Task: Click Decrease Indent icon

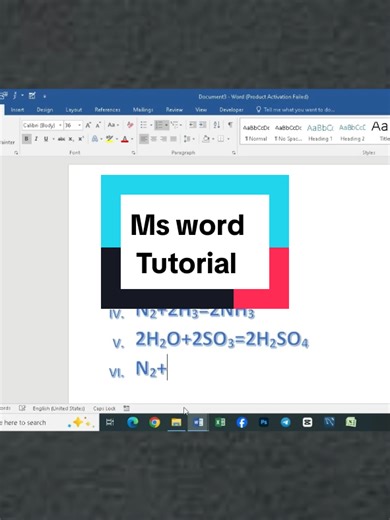Action: [x=192, y=125]
